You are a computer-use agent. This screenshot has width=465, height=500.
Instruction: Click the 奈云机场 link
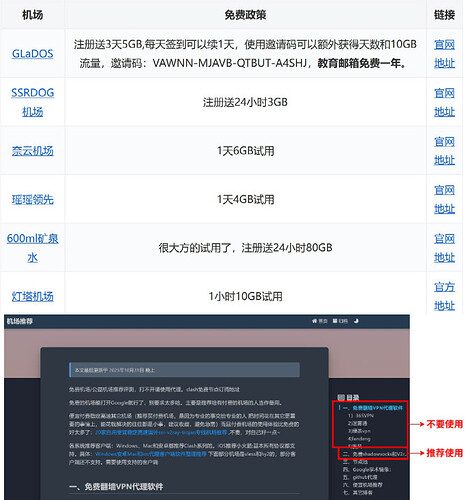pos(32,151)
